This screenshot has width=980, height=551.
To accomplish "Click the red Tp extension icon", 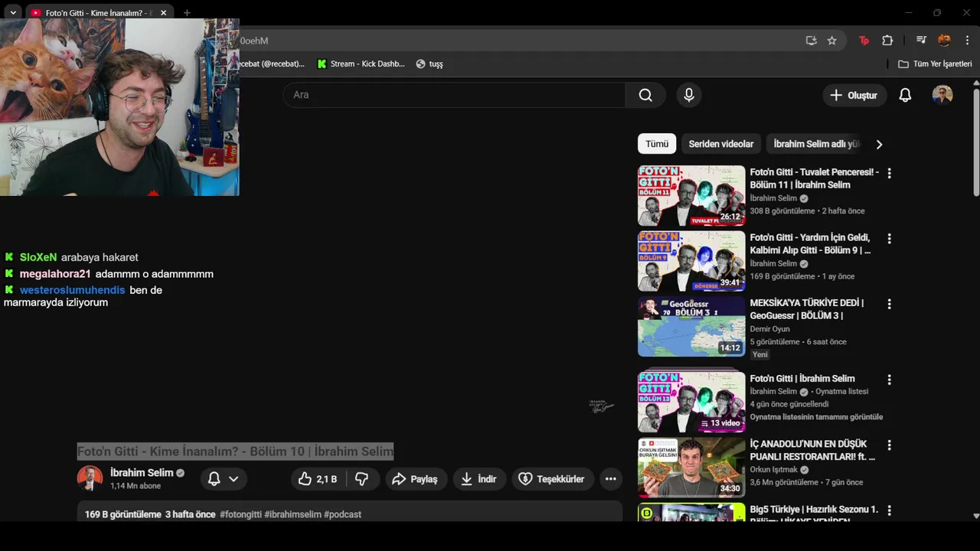I will [864, 41].
